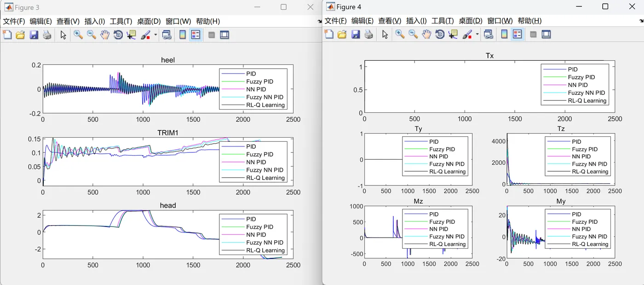Screen dimensions: 644x285
Task: Click dock arrow at Figure 4 menu bar end
Action: (x=641, y=21)
